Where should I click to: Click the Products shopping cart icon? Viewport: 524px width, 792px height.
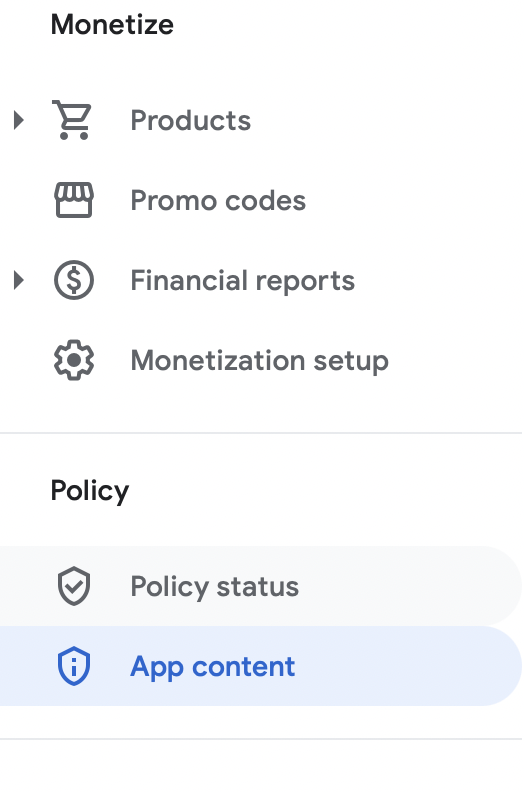[x=73, y=120]
